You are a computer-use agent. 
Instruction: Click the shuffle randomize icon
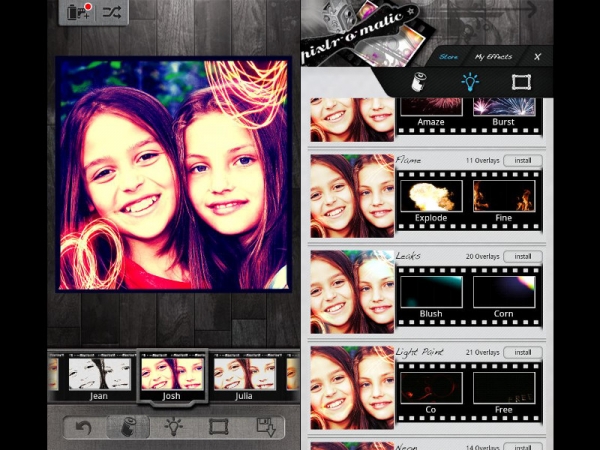[x=111, y=13]
